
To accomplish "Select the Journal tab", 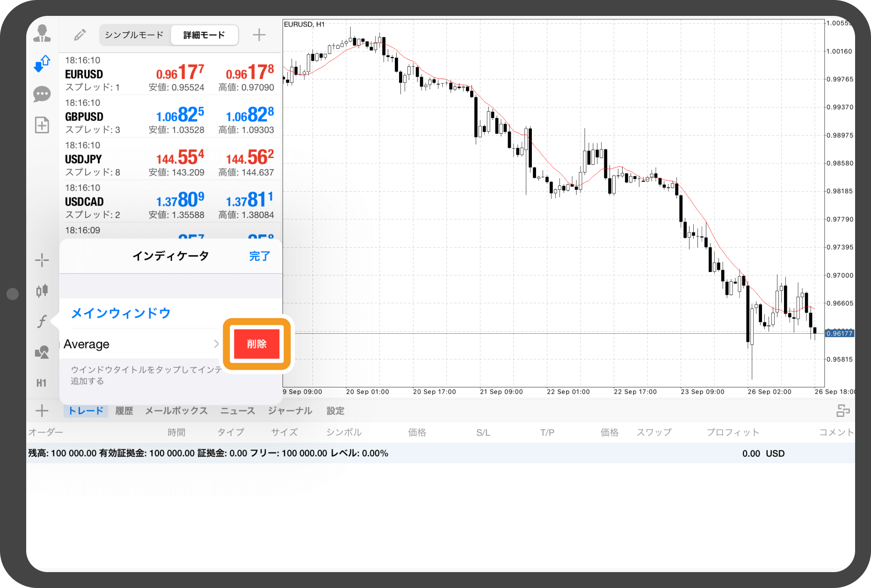I will (x=290, y=411).
